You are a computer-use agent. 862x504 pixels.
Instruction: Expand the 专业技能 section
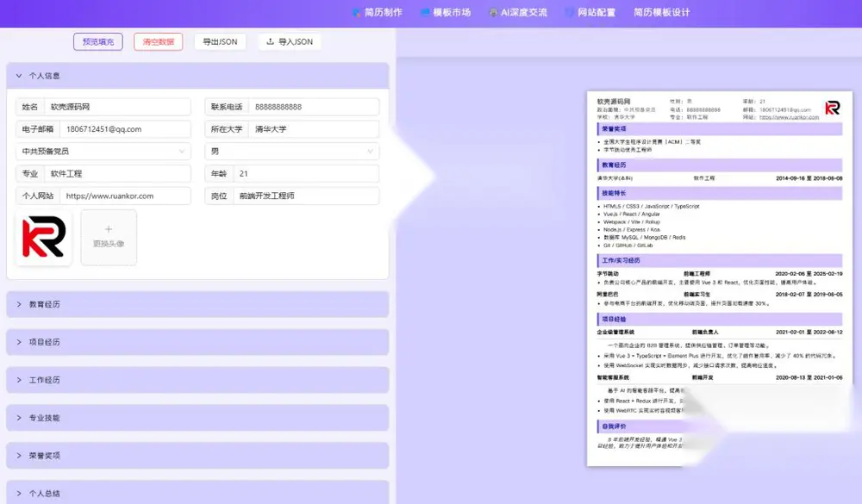(198, 418)
